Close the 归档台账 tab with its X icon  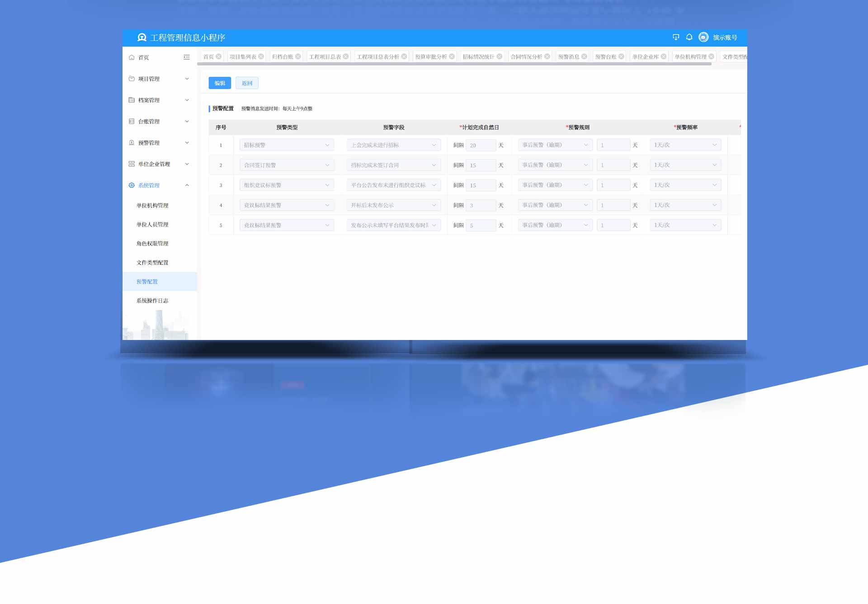(x=298, y=57)
